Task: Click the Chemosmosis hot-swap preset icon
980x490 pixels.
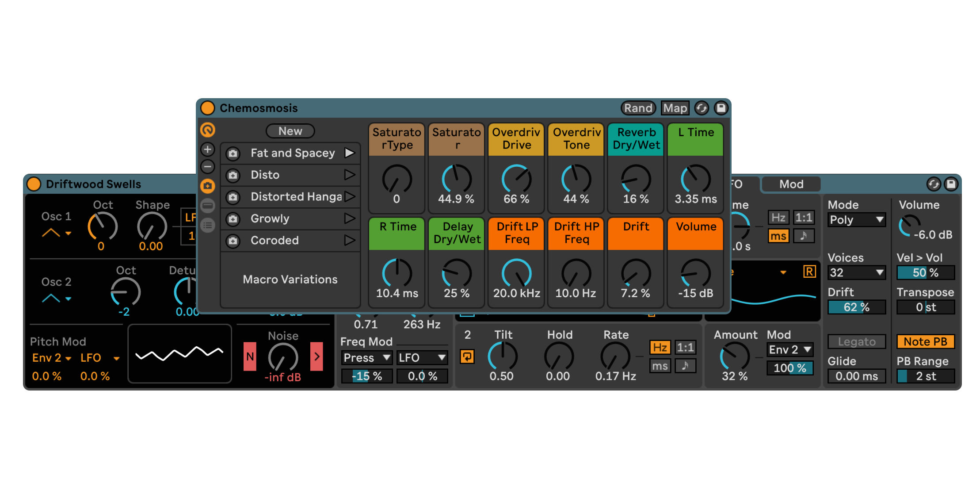Action: click(x=702, y=108)
